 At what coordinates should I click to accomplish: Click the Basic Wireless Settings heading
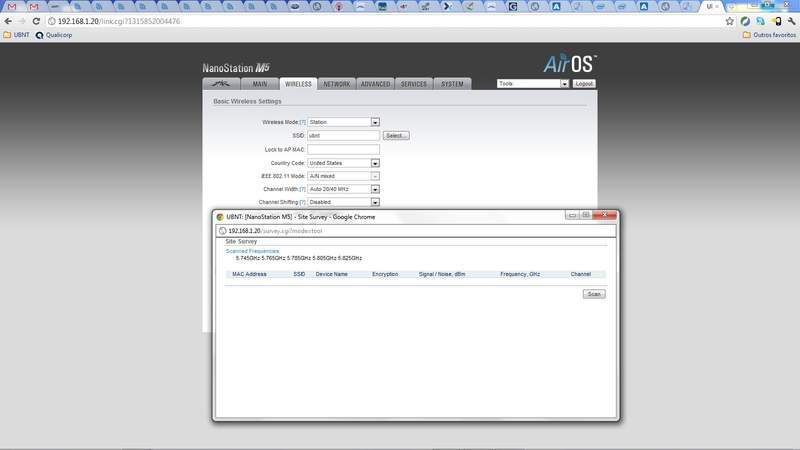[x=247, y=102]
